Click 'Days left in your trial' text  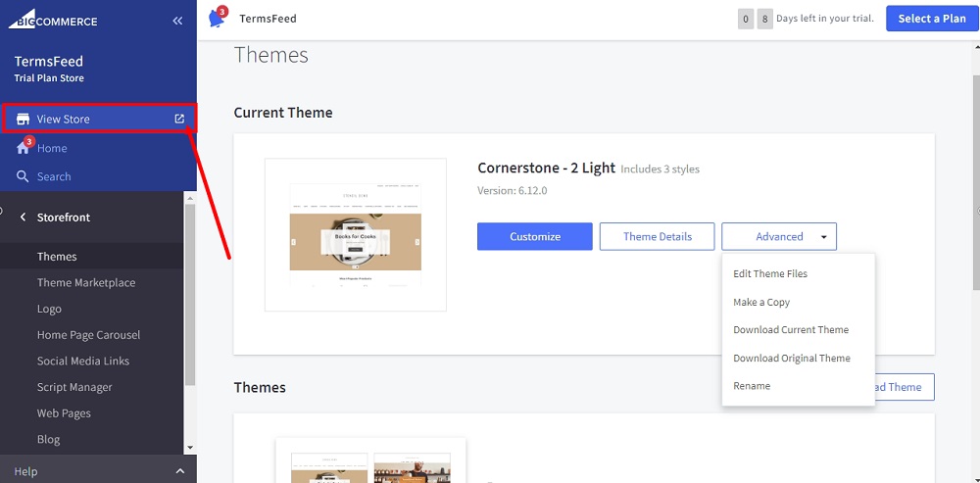pos(825,18)
